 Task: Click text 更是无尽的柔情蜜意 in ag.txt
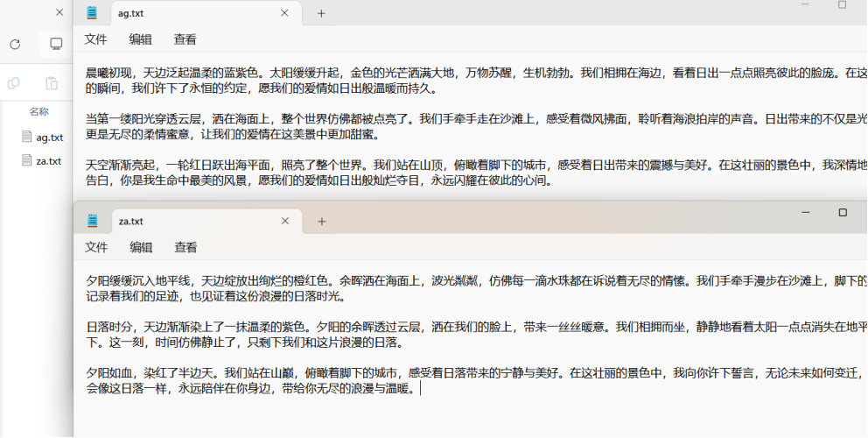[x=137, y=135]
